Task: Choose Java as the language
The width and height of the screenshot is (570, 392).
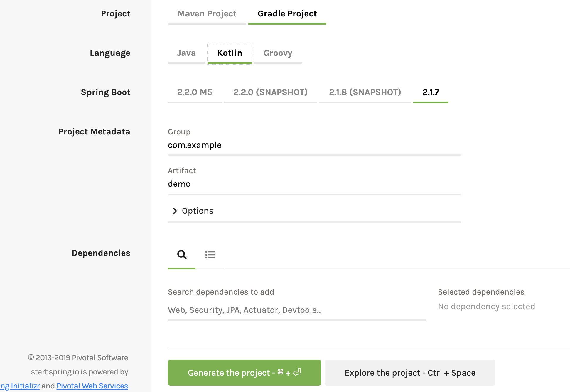Action: coord(186,53)
